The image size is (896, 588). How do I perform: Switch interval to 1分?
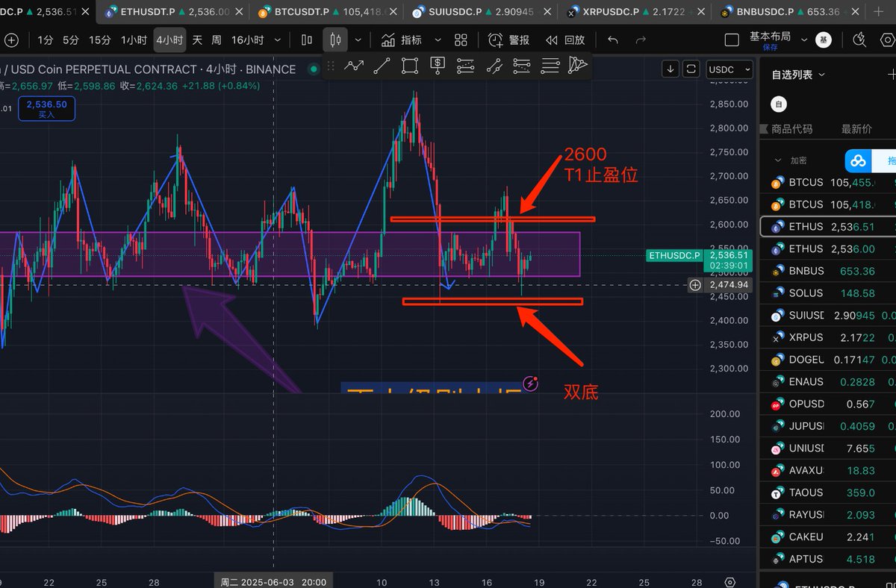click(x=45, y=40)
